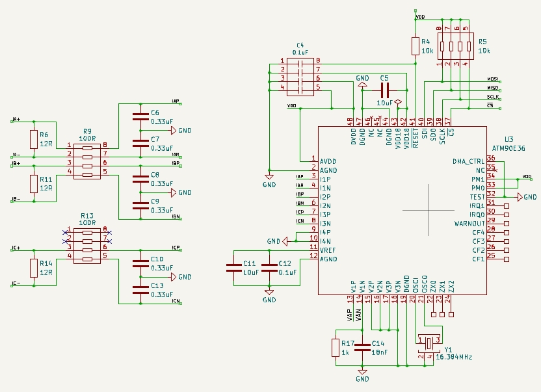Click the CF1 pin 25 connector pad
541x392 pixels.
507,259
